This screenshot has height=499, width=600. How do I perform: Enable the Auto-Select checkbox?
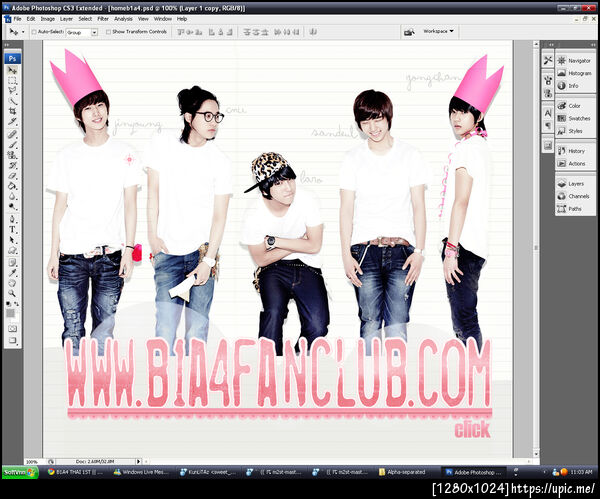(x=34, y=32)
